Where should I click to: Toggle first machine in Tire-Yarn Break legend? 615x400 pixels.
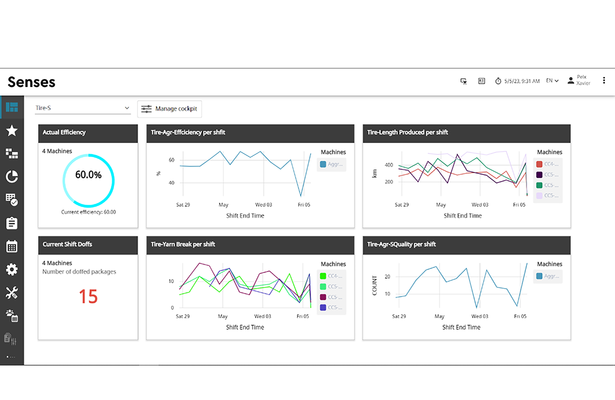pos(333,275)
